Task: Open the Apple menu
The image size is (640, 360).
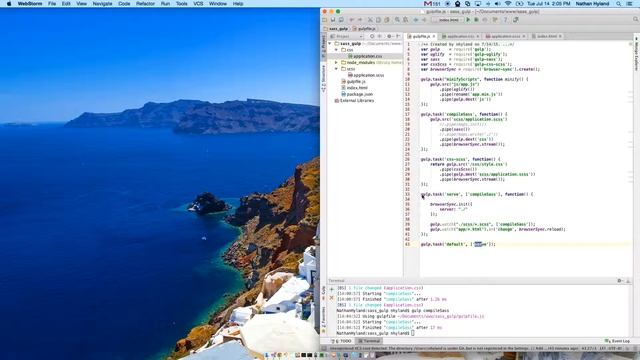Action: pos(9,4)
